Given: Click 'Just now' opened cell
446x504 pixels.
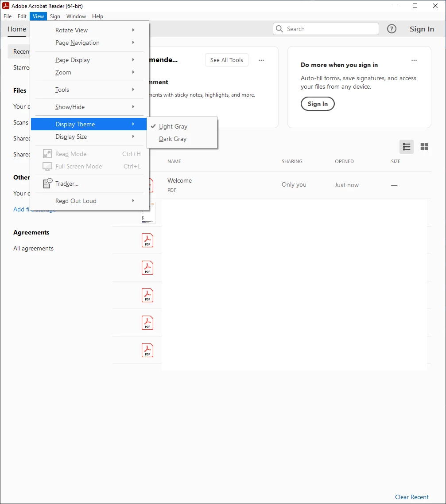Looking at the screenshot, I should click(346, 185).
